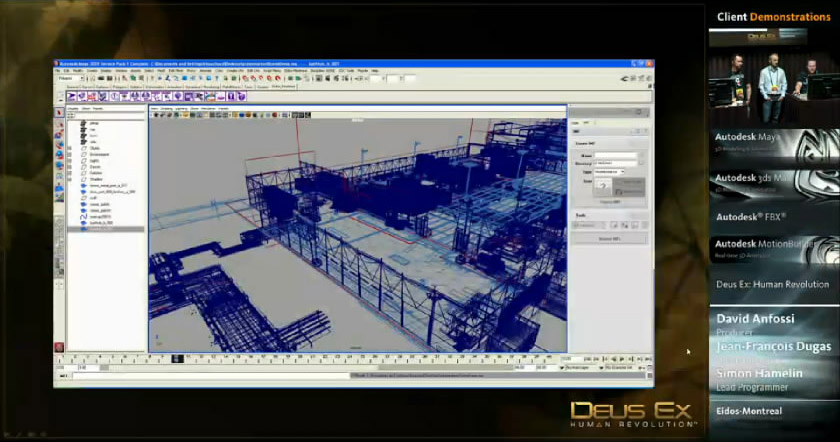Open the Polygons menu set dropdown
The image size is (840, 442).
tap(76, 79)
